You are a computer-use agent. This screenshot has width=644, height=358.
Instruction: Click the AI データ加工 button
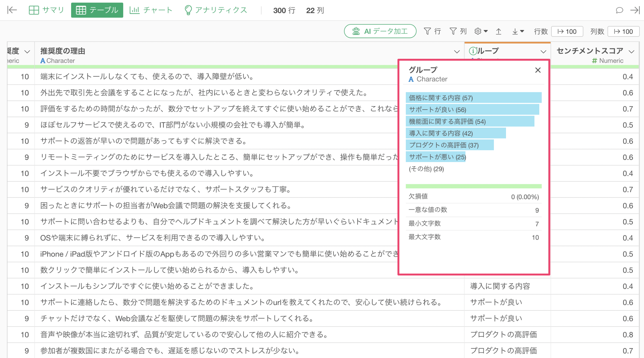380,31
